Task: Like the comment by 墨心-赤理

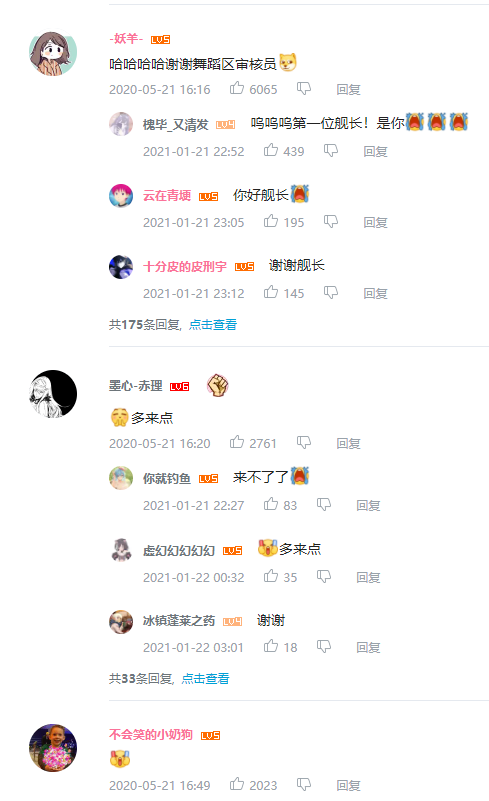Action: 237,442
